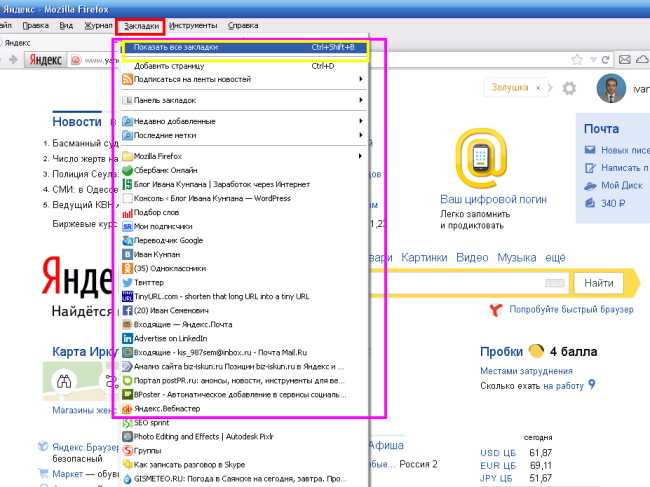The height and width of the screenshot is (487, 650).
Task: Open Как записать разговор в Skype bookmark
Action: pos(244,465)
